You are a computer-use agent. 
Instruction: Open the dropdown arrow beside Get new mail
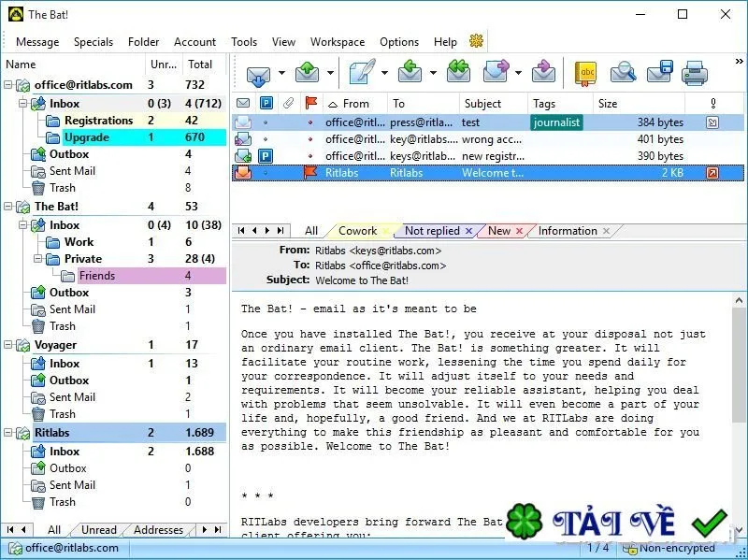coord(281,73)
